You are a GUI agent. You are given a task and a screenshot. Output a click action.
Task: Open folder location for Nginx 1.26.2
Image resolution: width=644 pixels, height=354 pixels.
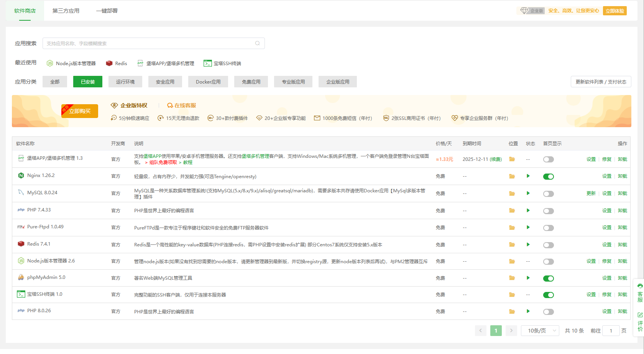click(x=512, y=176)
